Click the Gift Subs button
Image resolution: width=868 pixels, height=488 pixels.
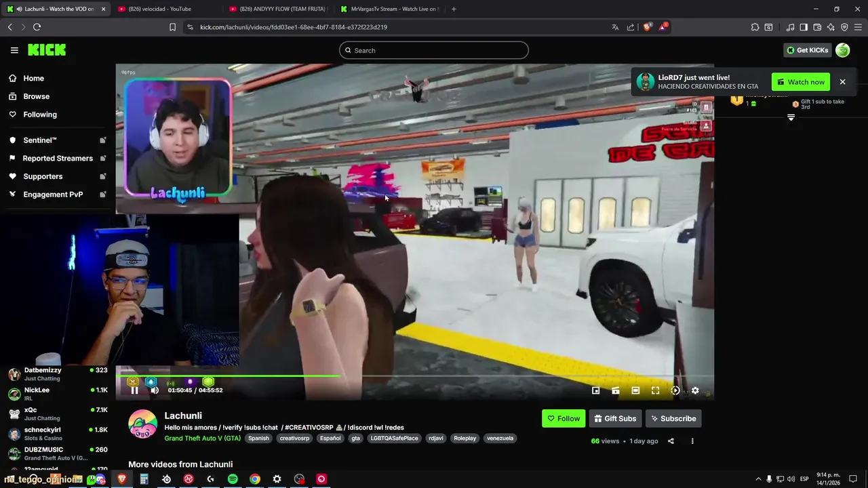coord(615,418)
